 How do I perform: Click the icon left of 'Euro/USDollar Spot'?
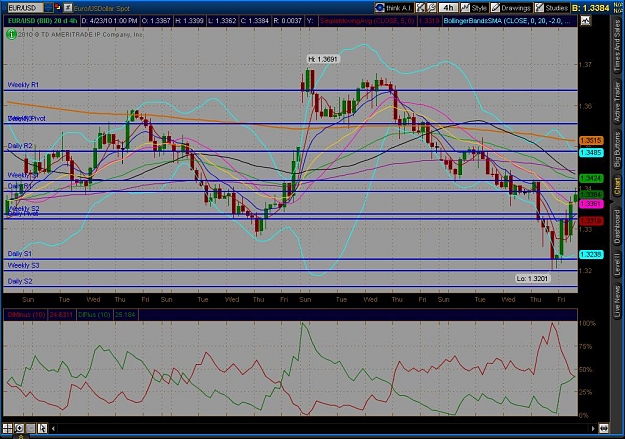click(68, 8)
